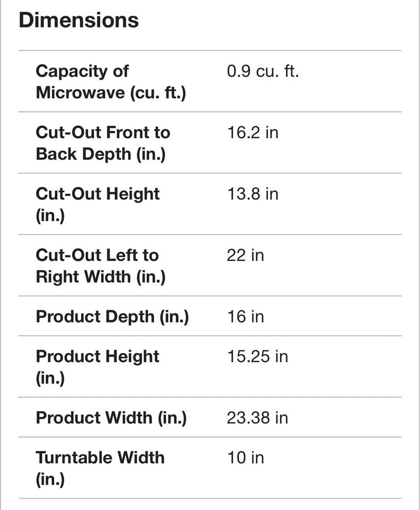Click the 16 in product depth value
Viewport: 420px width, 510px height.
(245, 317)
